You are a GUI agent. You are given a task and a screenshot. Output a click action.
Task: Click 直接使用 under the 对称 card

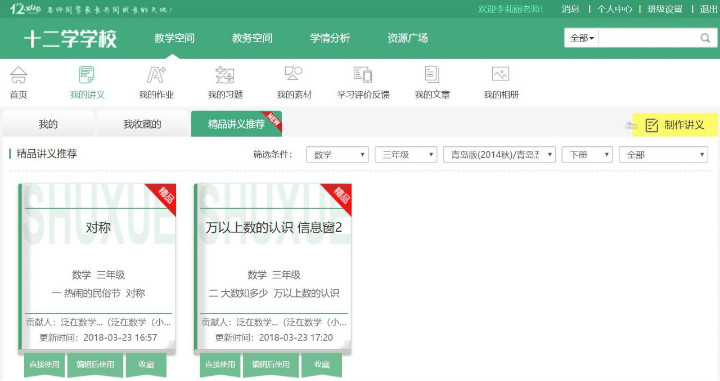[x=45, y=364]
